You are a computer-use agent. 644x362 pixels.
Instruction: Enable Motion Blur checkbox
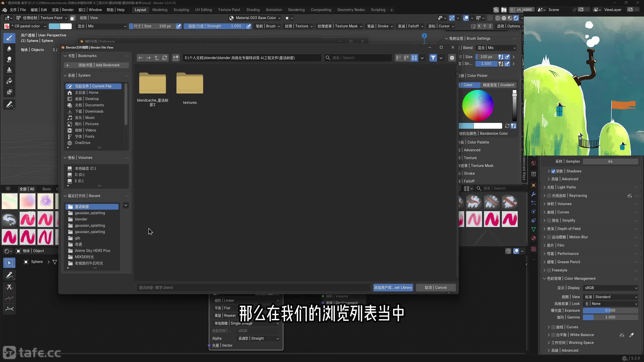549,237
